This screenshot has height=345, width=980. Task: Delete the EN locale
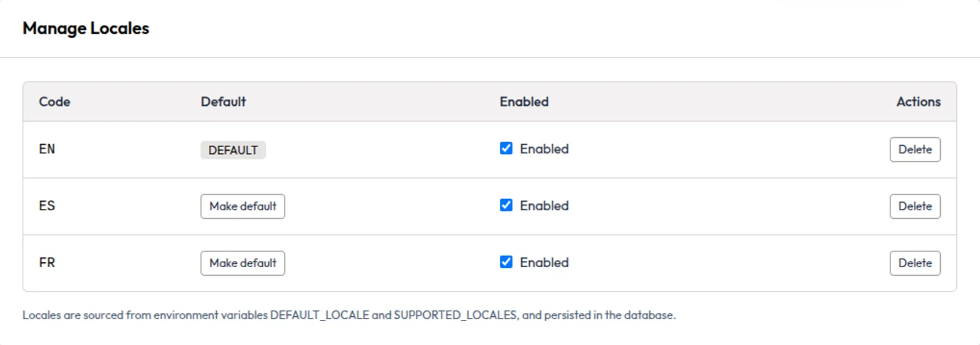914,150
